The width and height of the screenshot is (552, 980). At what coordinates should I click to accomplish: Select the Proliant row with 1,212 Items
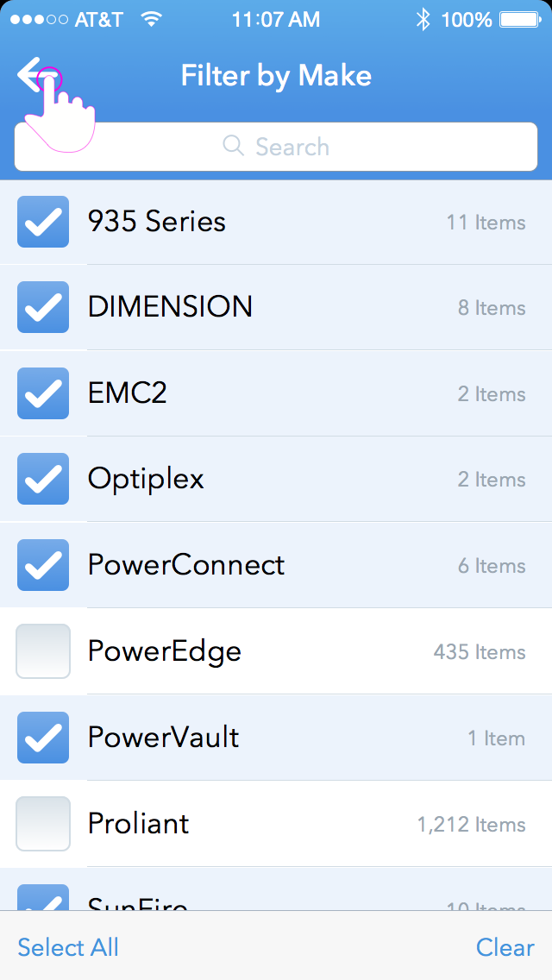click(276, 823)
